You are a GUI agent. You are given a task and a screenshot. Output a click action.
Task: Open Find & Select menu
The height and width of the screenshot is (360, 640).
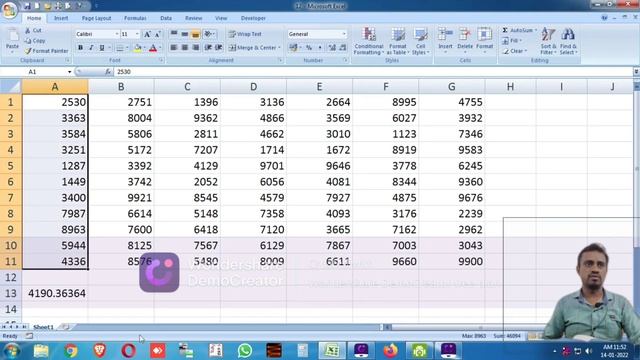click(568, 41)
